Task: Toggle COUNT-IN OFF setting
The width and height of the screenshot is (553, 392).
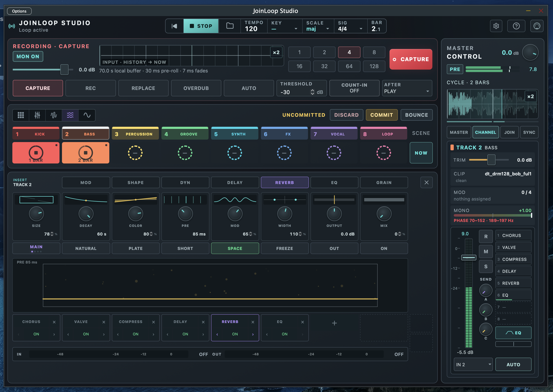Action: [354, 88]
